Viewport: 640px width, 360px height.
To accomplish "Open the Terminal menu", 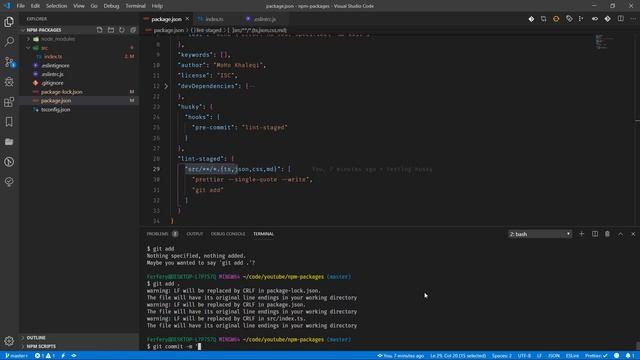I will 136,6.
